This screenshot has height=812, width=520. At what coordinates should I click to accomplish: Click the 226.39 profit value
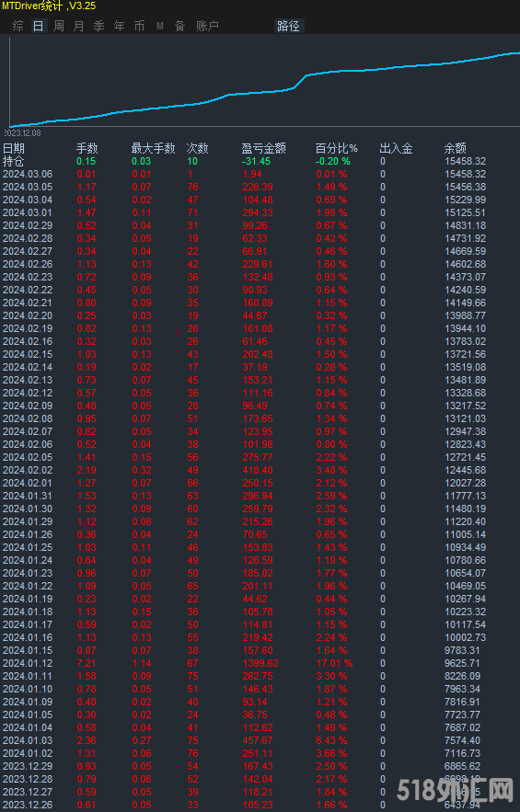(258, 187)
